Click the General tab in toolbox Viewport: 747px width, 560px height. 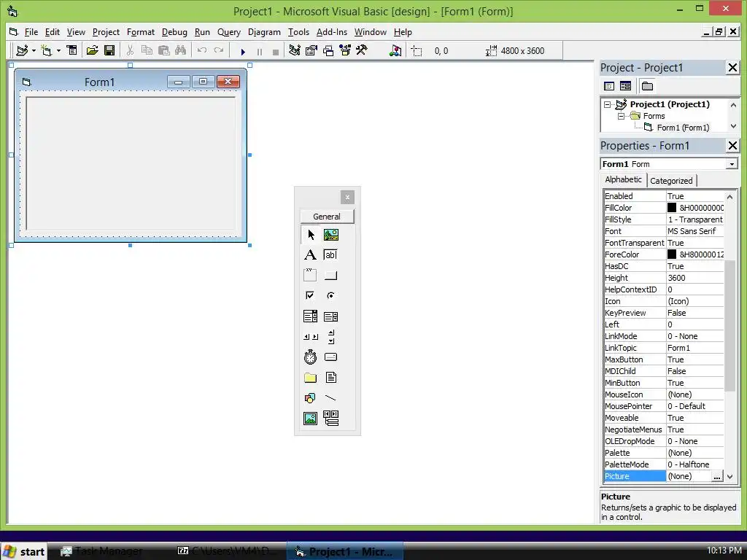pyautogui.click(x=327, y=216)
